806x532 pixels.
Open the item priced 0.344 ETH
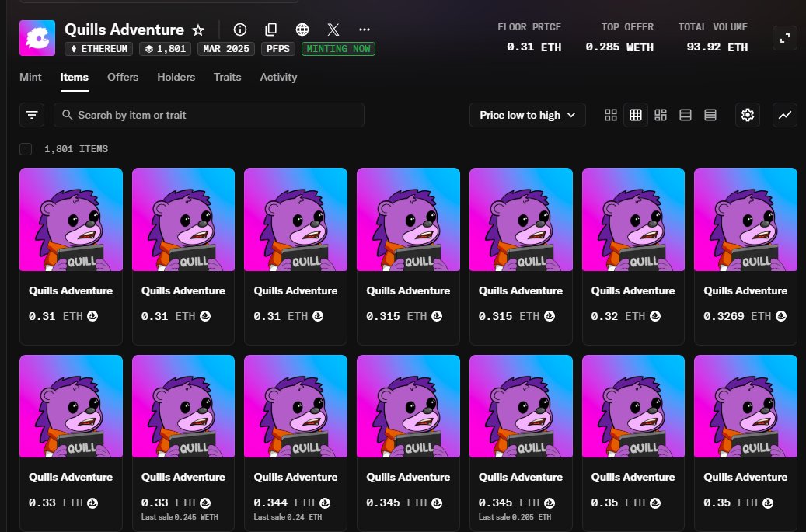coord(295,443)
